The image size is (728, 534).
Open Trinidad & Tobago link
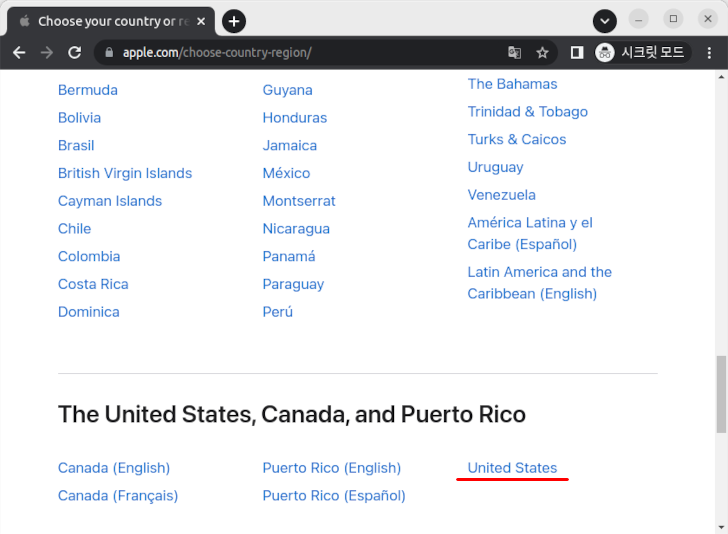[528, 112]
